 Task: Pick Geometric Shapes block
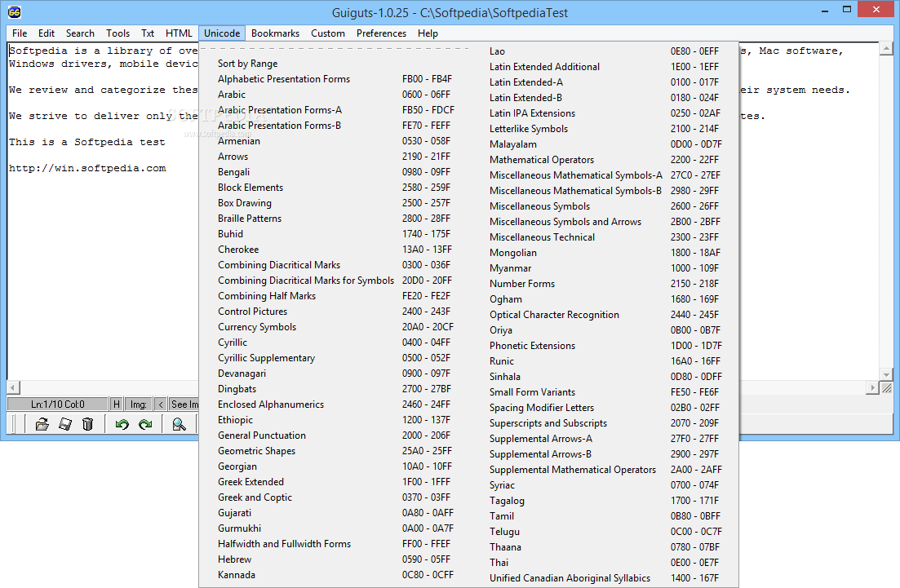pos(337,451)
